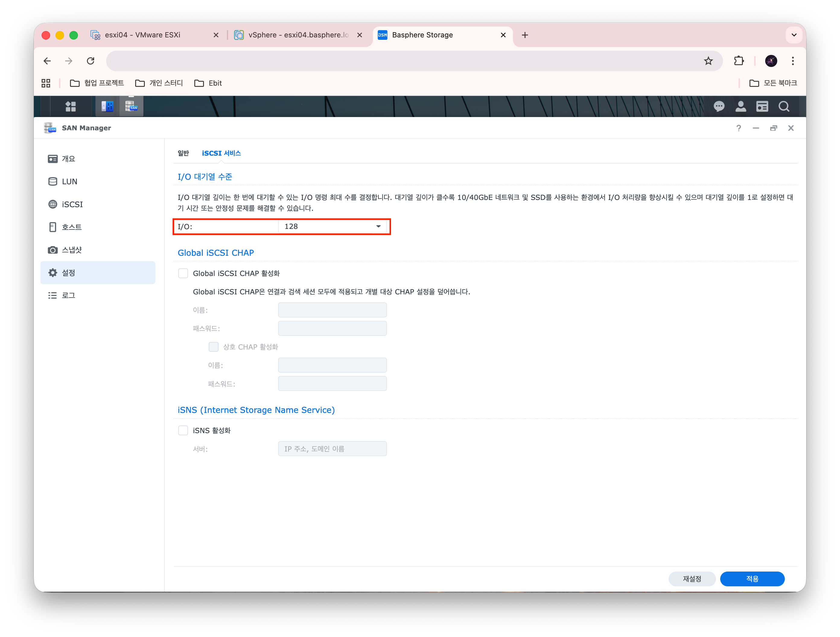The image size is (840, 637).
Task: Click the SAN Manager help question mark
Action: 739,128
